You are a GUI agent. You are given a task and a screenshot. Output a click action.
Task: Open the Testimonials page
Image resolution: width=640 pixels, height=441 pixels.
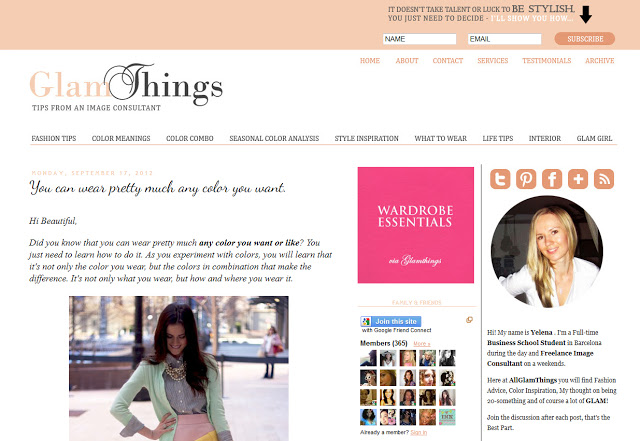[547, 60]
